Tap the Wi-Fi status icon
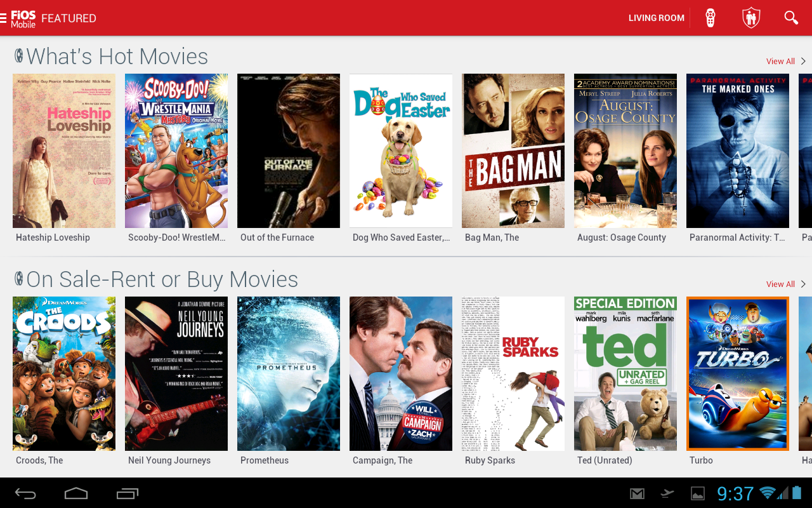This screenshot has height=508, width=812. coord(768,493)
